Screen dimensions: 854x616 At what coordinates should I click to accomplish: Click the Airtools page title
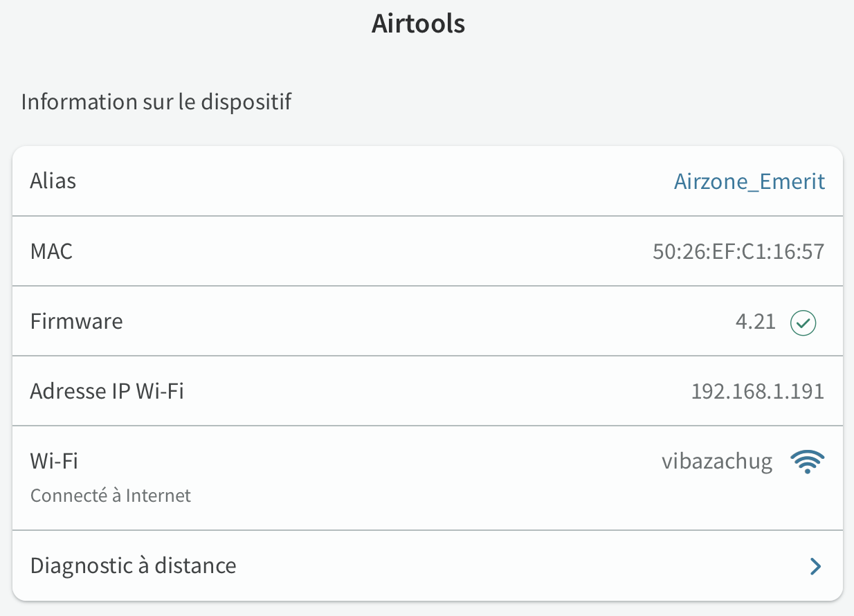point(418,24)
